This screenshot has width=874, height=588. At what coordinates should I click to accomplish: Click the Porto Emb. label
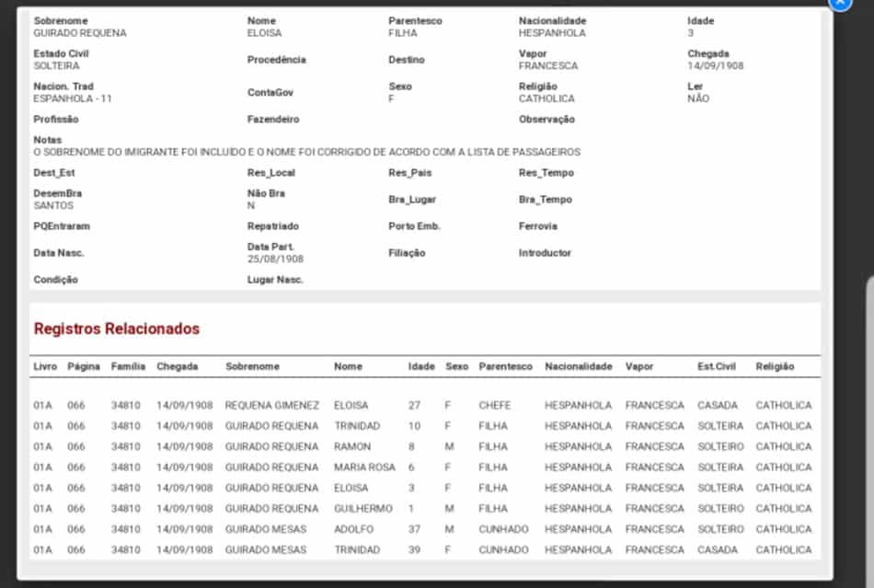coord(414,226)
